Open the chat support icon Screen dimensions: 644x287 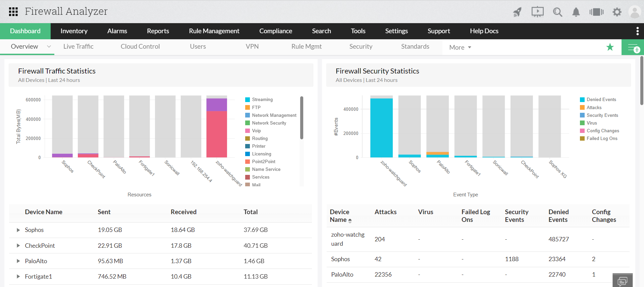click(x=622, y=281)
